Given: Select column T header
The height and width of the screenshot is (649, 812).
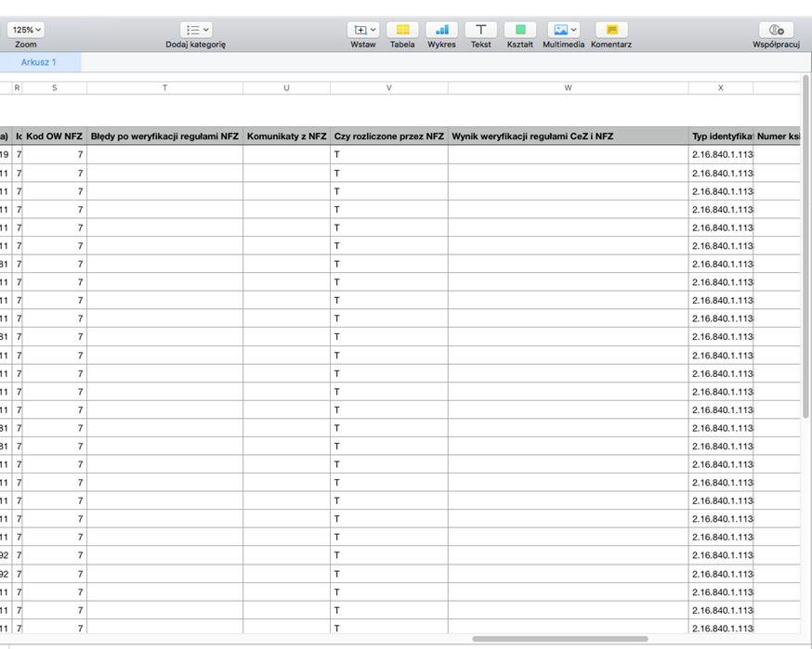Looking at the screenshot, I should pyautogui.click(x=164, y=88).
